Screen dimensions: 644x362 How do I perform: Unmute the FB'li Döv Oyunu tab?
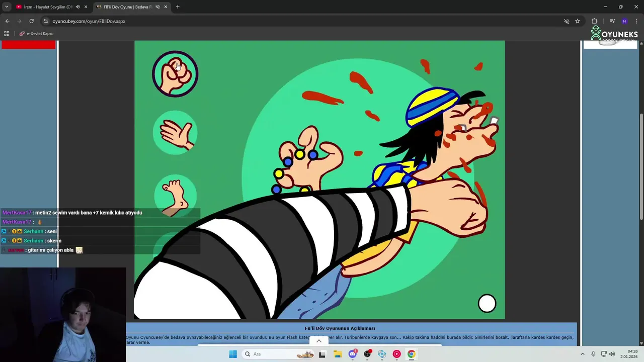(x=157, y=7)
